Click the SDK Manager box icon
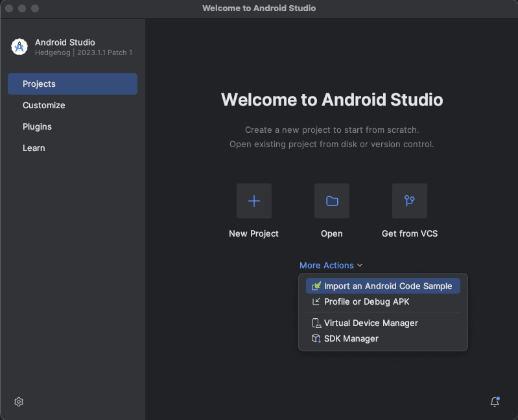 316,338
